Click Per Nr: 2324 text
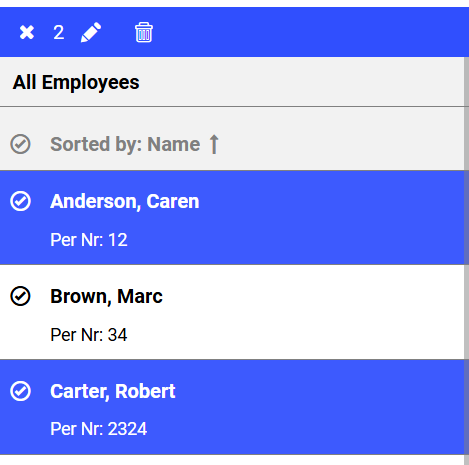 [98, 429]
